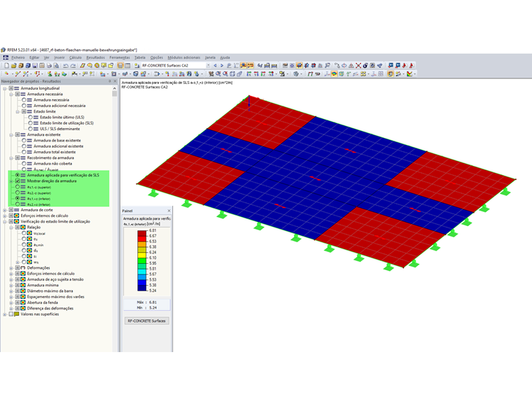Click the green 6.10 legend color
Image resolution: width=532 pixels, height=399 pixels.
[142, 260]
